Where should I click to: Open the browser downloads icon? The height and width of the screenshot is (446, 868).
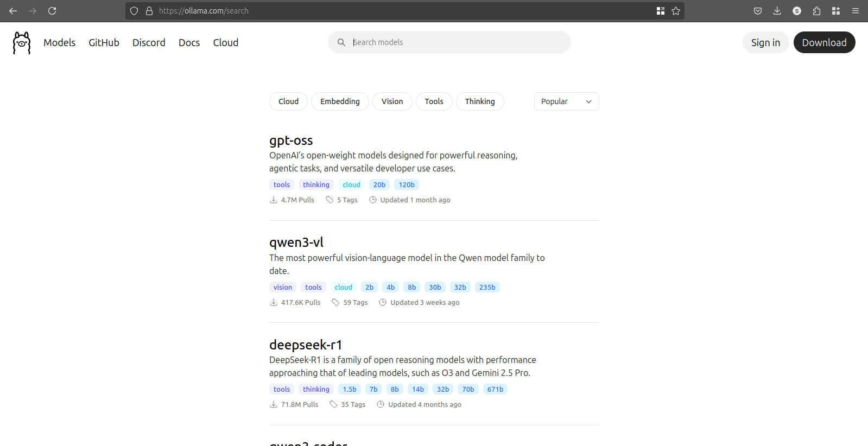777,11
